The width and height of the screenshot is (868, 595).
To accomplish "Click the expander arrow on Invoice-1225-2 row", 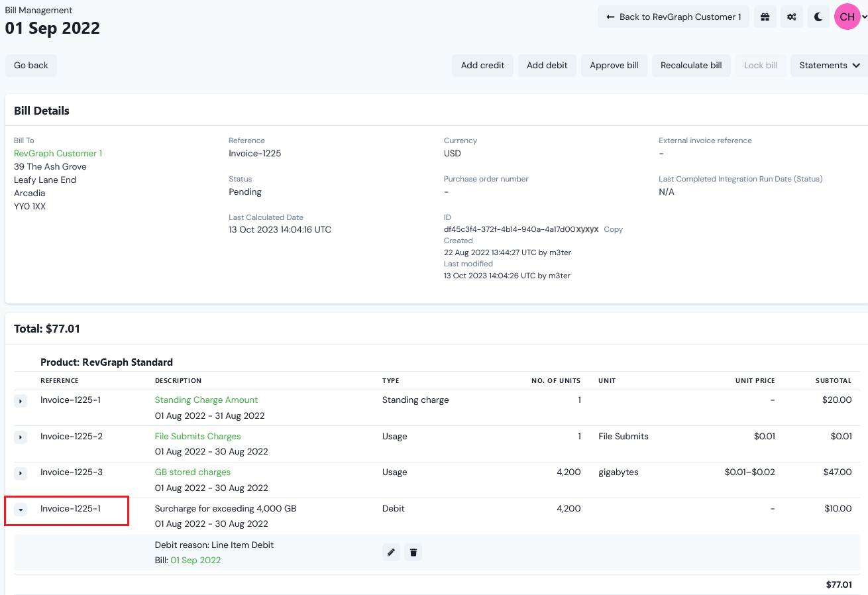I will click(20, 437).
